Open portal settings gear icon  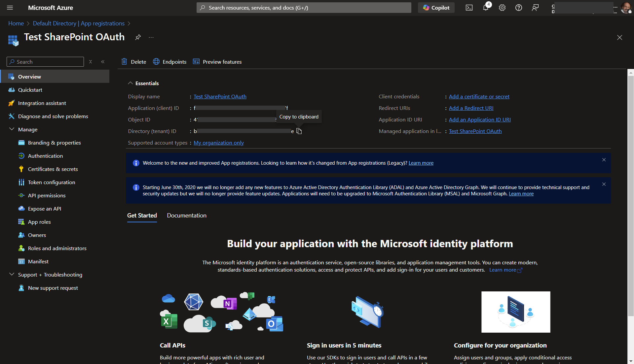coord(502,8)
